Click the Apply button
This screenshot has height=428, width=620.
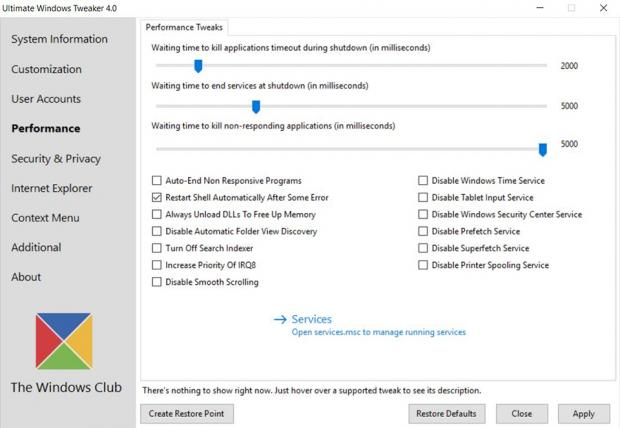(583, 413)
